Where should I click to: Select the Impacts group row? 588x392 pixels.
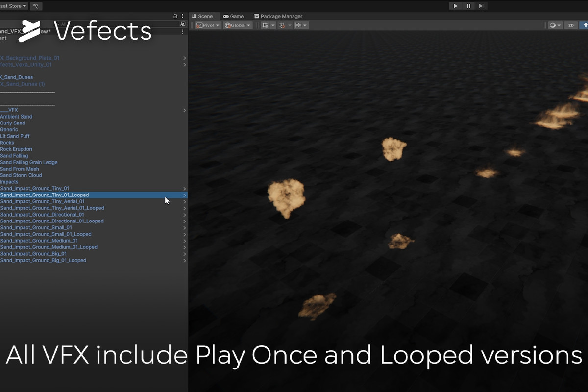(9, 182)
